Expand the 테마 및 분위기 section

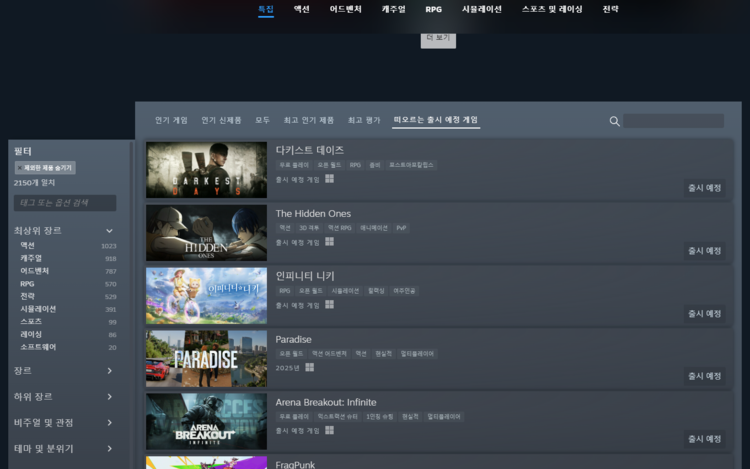coord(109,448)
